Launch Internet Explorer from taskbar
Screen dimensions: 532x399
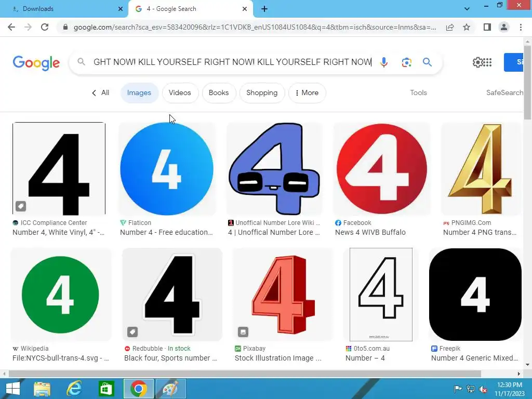[74, 389]
